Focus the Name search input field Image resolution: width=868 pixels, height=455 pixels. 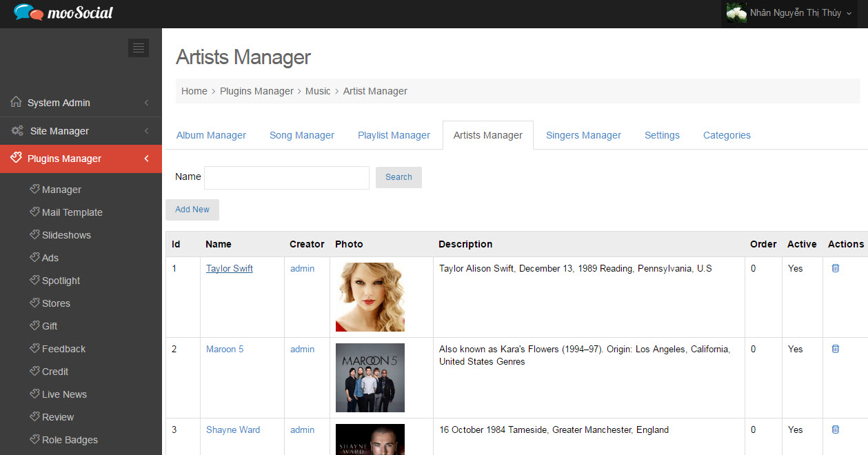(287, 178)
